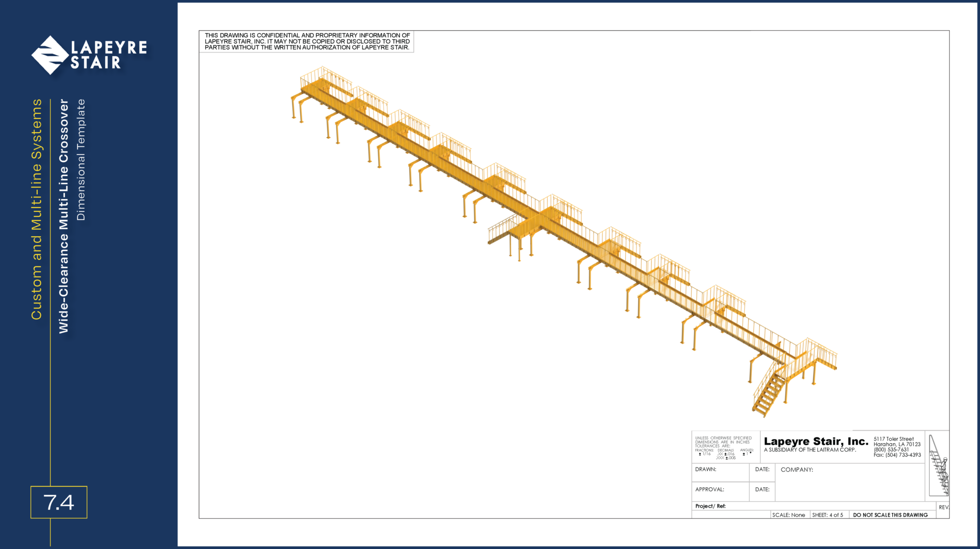This screenshot has width=980, height=549.
Task: Click the tolerances note in title block
Action: (724, 447)
